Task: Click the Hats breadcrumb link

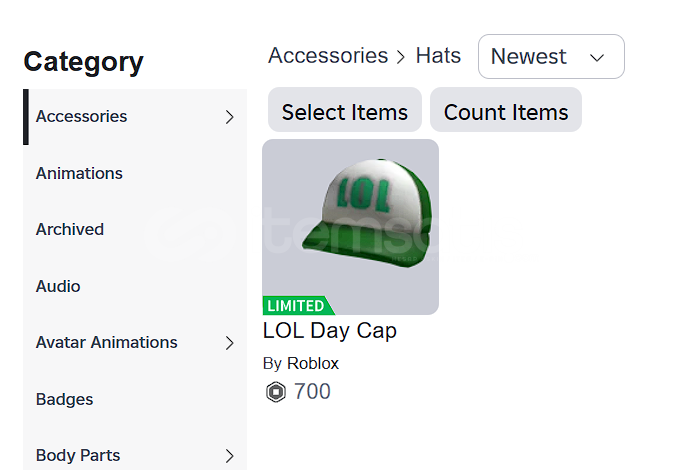Action: coord(438,56)
